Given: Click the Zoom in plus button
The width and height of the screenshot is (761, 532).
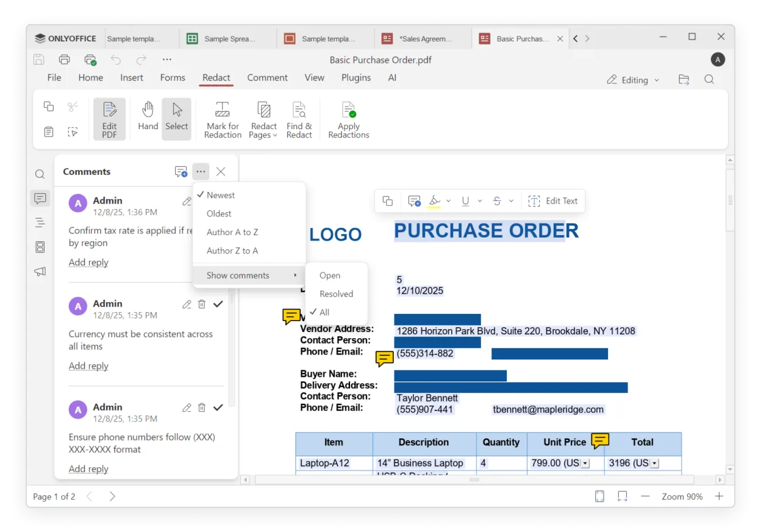Looking at the screenshot, I should pyautogui.click(x=720, y=497).
